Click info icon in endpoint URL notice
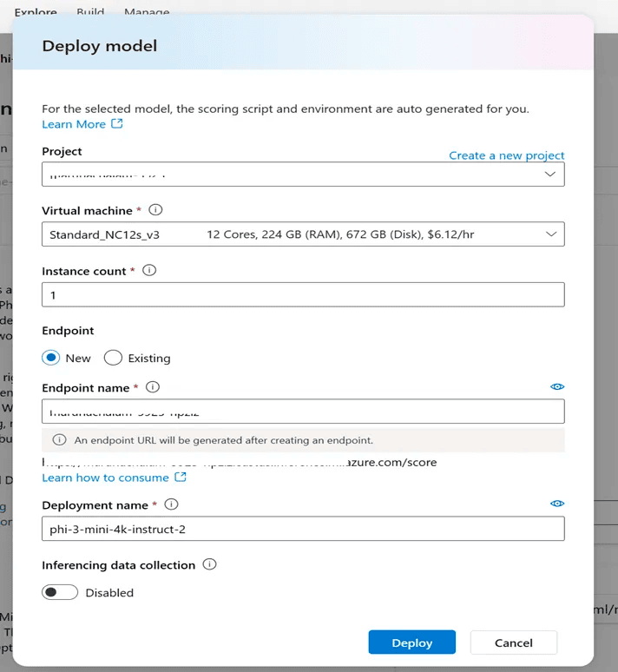This screenshot has height=672, width=618. tap(59, 440)
